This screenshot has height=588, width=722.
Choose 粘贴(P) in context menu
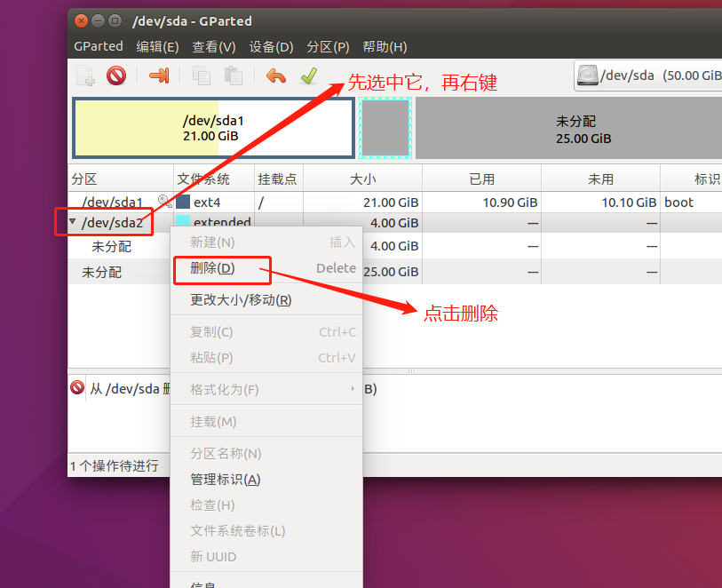click(266, 358)
